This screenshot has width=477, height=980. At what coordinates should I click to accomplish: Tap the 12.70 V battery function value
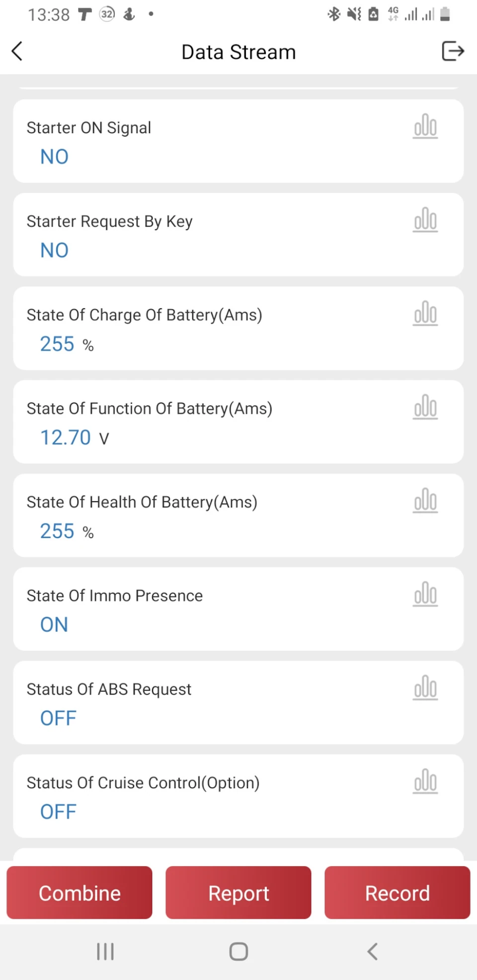coord(75,438)
